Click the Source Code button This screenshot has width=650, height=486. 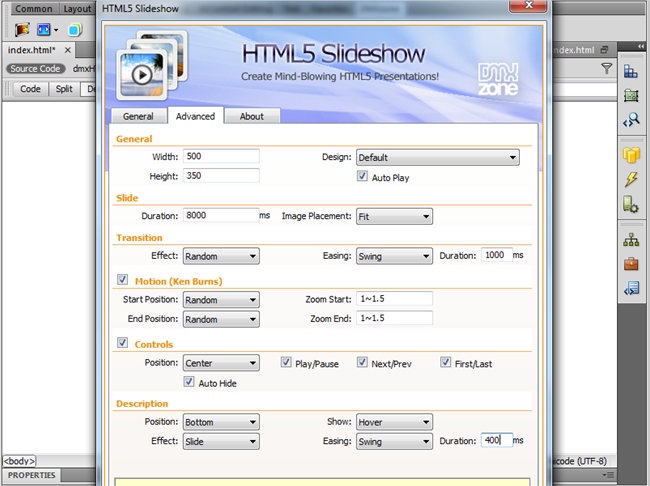pyautogui.click(x=36, y=69)
